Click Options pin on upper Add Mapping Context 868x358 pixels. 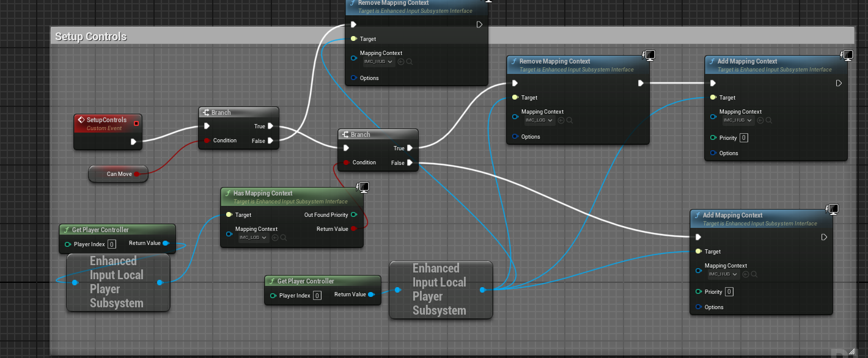[x=713, y=153]
